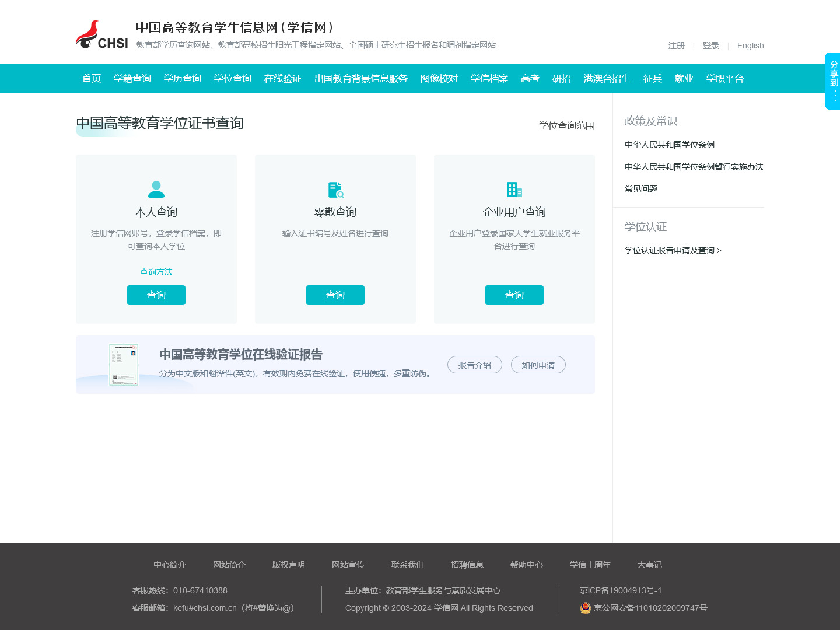The height and width of the screenshot is (630, 840).
Task: Open the 分享到 share side tab
Action: pyautogui.click(x=833, y=81)
